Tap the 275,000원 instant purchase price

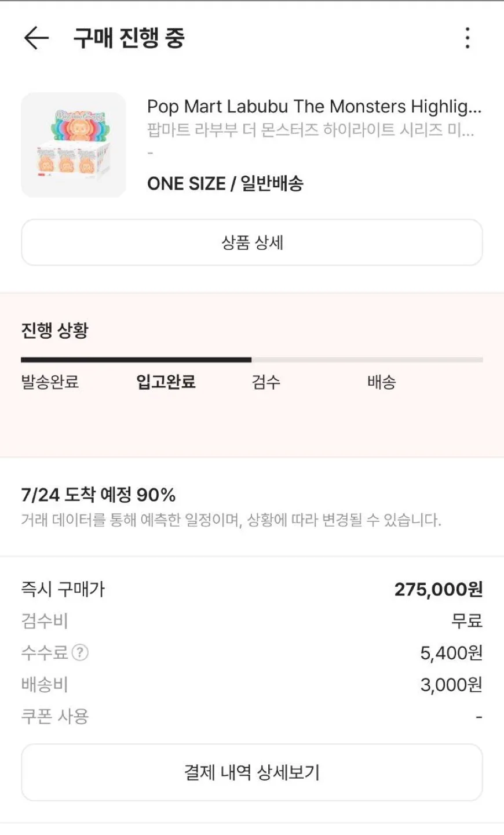439,590
